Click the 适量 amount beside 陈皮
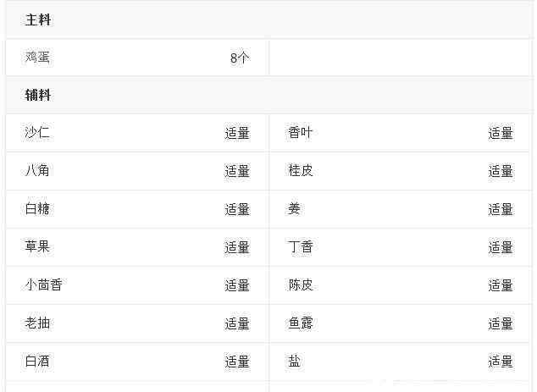The height and width of the screenshot is (392, 537). tap(501, 285)
